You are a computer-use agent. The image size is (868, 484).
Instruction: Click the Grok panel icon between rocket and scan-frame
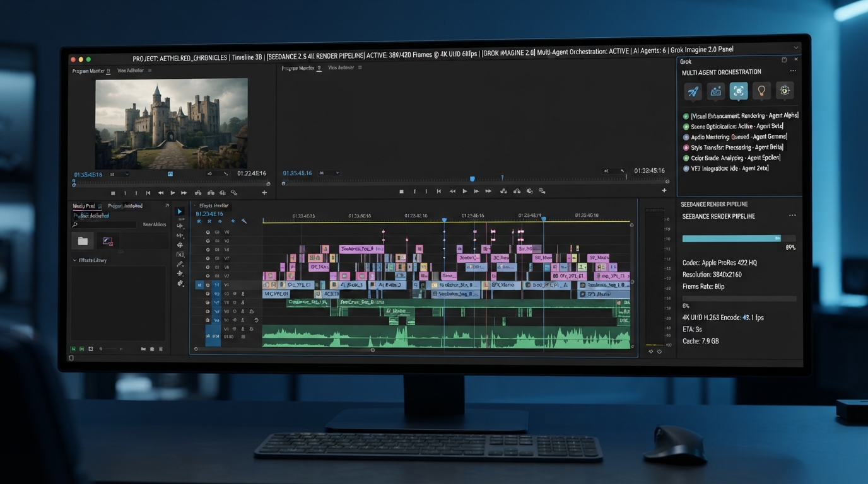coord(715,91)
